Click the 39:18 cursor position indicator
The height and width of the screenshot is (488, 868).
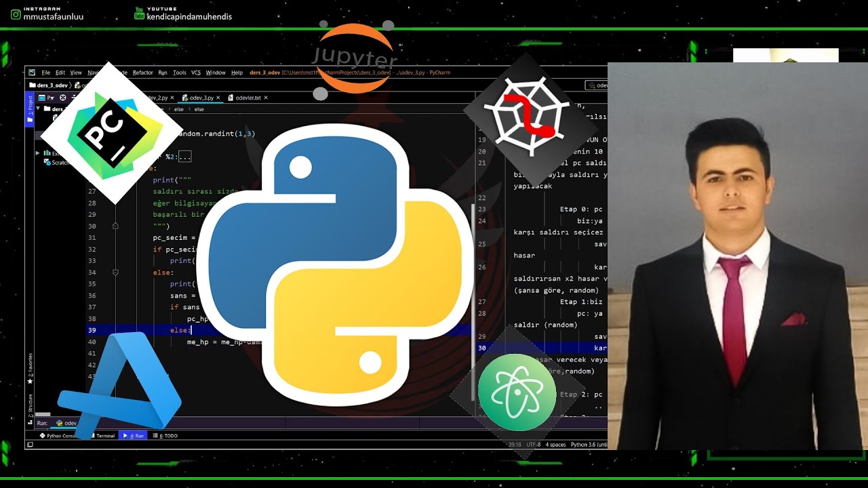coord(515,445)
